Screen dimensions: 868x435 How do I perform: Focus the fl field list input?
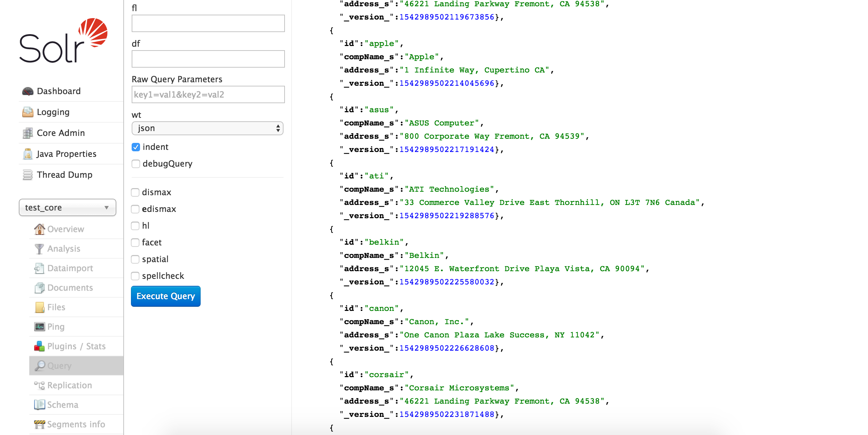click(x=208, y=23)
